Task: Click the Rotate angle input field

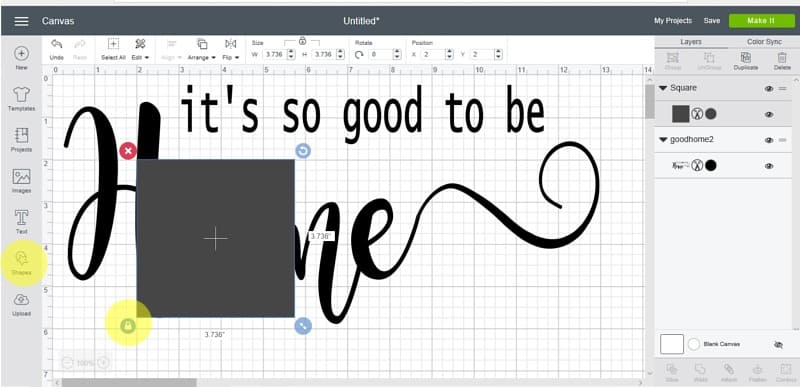Action: (x=380, y=54)
